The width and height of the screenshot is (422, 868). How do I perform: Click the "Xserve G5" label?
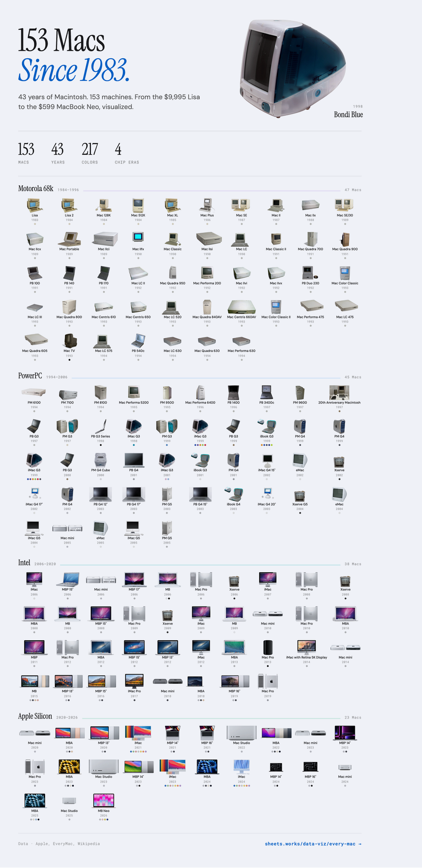click(300, 505)
